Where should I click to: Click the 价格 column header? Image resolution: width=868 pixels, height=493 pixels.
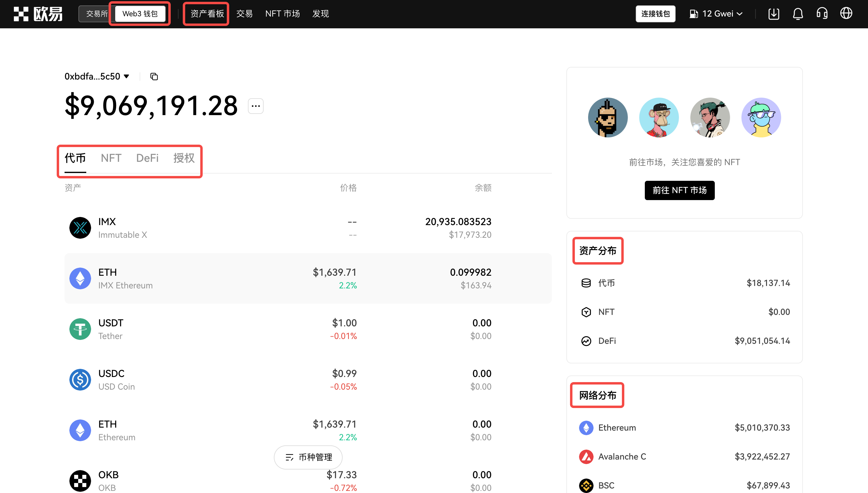click(x=348, y=188)
